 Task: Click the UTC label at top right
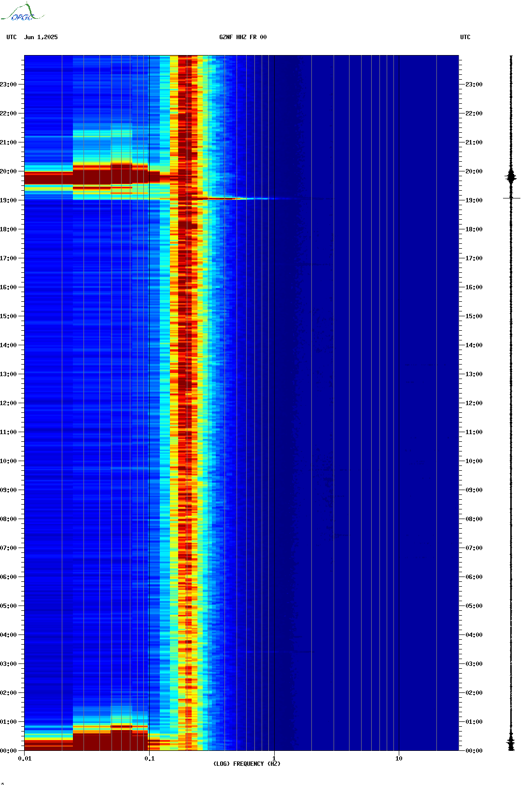tap(465, 37)
